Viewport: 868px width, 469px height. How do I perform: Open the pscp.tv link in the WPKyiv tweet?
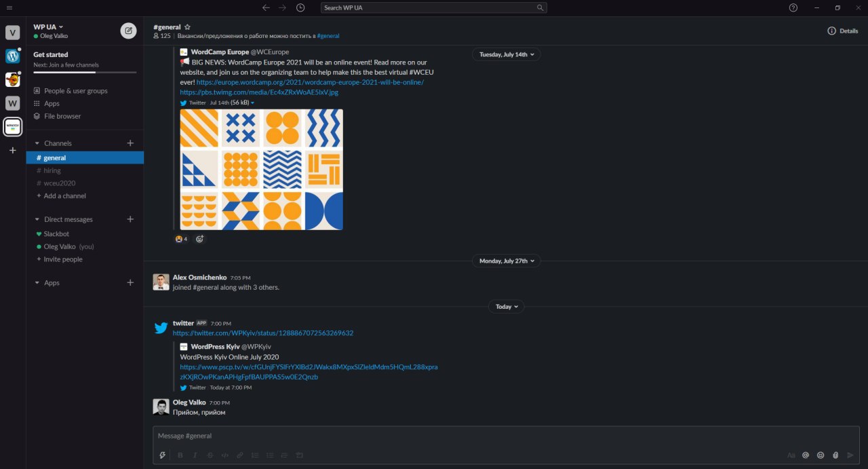tap(309, 371)
